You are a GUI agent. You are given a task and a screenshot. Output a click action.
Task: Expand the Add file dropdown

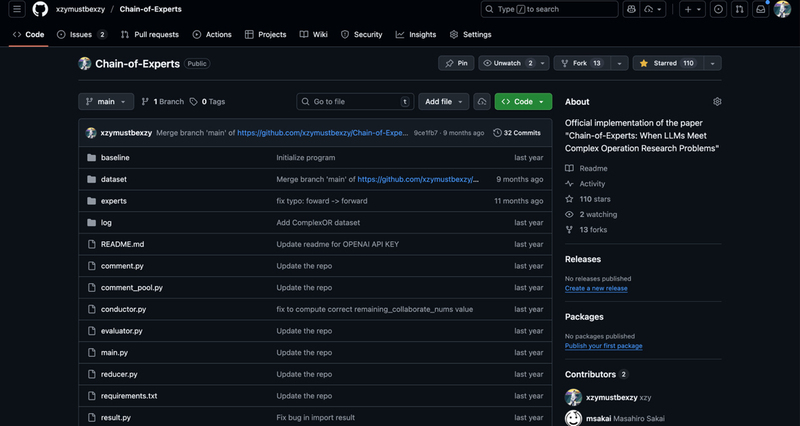point(444,102)
